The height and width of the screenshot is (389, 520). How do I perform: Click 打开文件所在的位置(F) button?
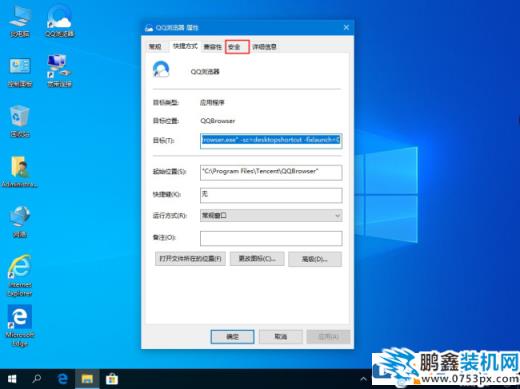[190, 259]
